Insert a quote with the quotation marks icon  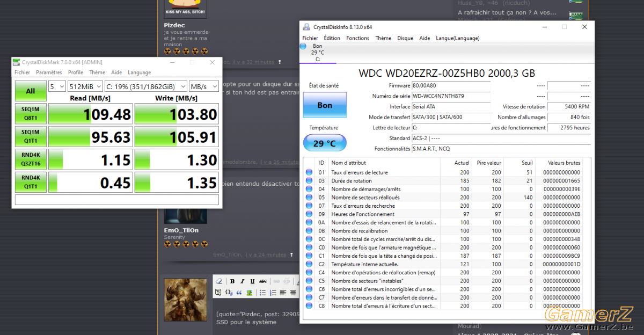(x=239, y=293)
